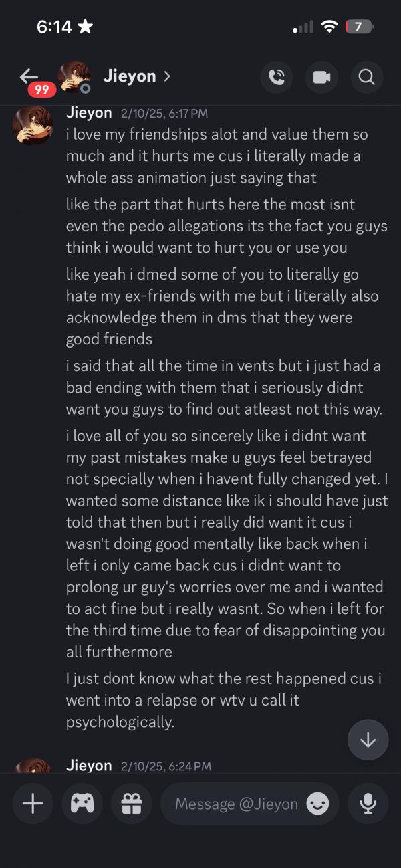Start a voice call with Jieyon
Viewport: 401px width, 868px height.
(276, 77)
